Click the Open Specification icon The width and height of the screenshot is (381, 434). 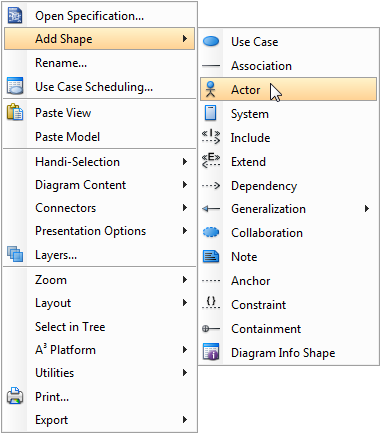coord(15,16)
